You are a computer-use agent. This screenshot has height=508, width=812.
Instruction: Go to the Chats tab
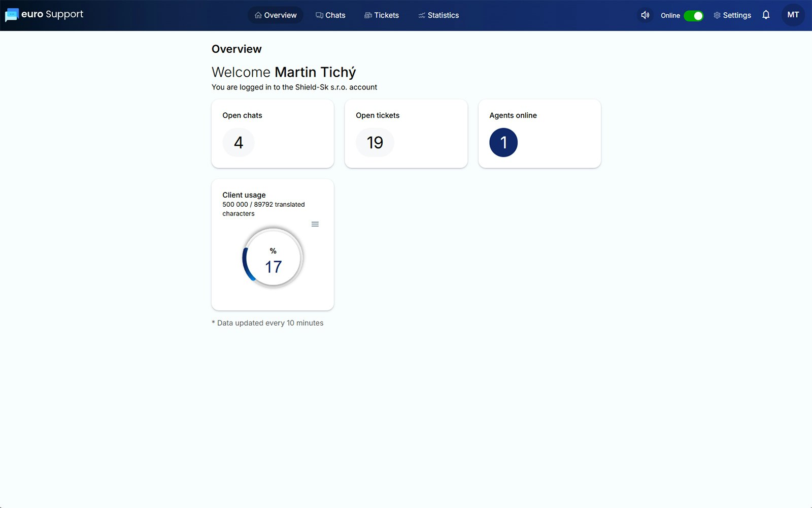point(330,15)
